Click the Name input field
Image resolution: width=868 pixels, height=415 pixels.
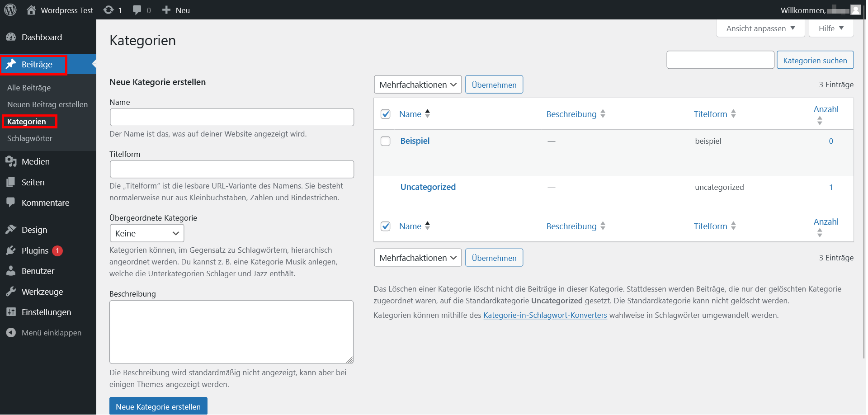pyautogui.click(x=232, y=117)
